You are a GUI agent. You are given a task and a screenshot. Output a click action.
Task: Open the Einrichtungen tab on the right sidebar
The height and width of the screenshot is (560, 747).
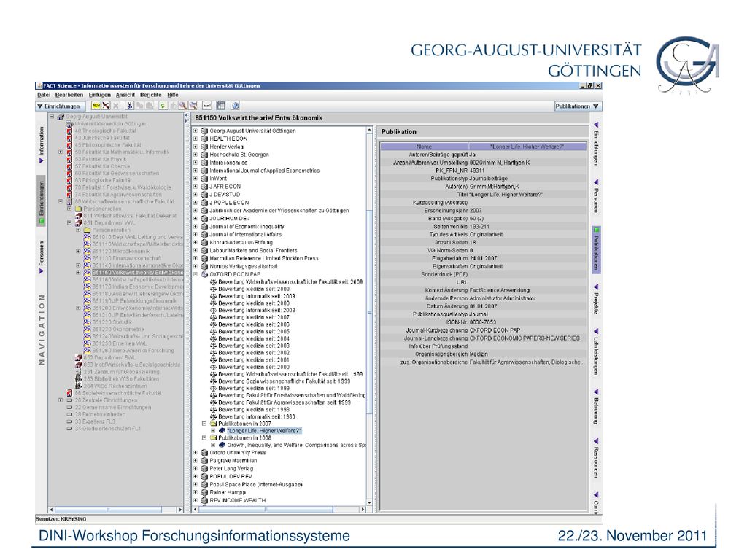pos(596,144)
